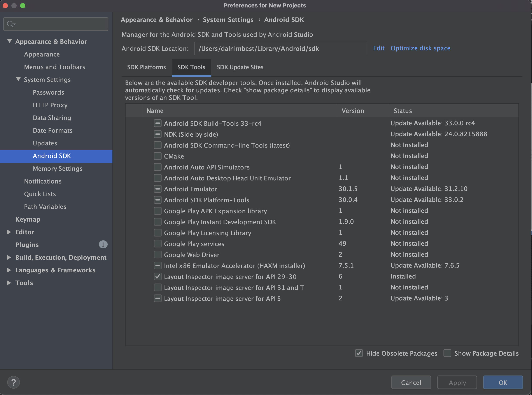Click Edit SDK location link

pos(379,48)
